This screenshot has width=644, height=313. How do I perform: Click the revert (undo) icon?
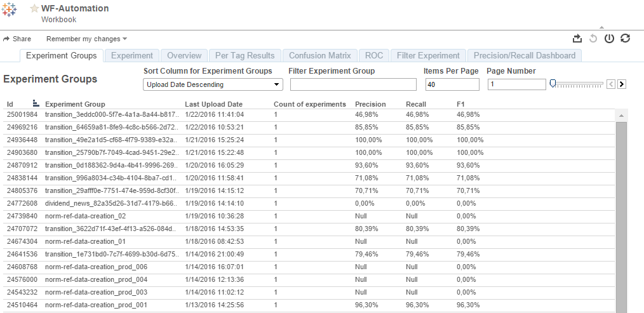(593, 39)
